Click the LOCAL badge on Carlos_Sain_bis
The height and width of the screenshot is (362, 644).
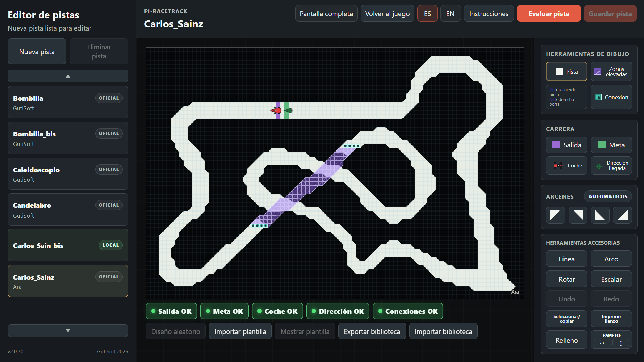(x=111, y=245)
